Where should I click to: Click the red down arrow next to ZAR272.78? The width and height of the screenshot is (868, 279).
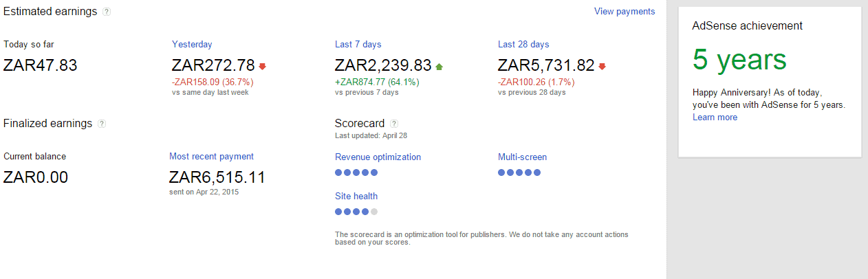pyautogui.click(x=262, y=67)
